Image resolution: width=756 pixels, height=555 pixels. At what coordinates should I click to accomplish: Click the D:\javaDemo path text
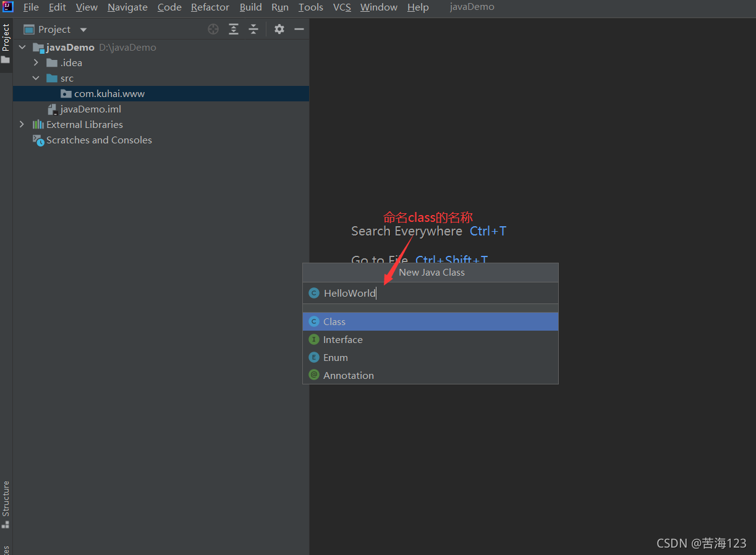pyautogui.click(x=127, y=48)
